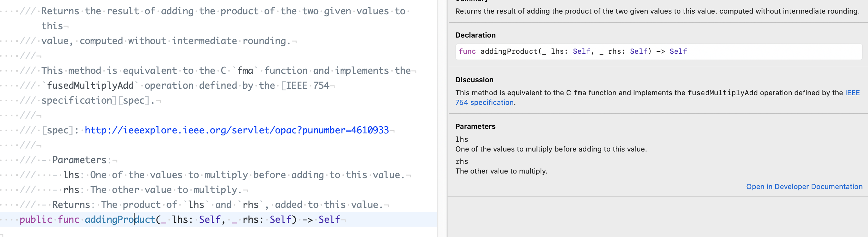868x237 pixels.
Task: Click the 'Parameters:' comment line in the editor
Action: (x=69, y=160)
